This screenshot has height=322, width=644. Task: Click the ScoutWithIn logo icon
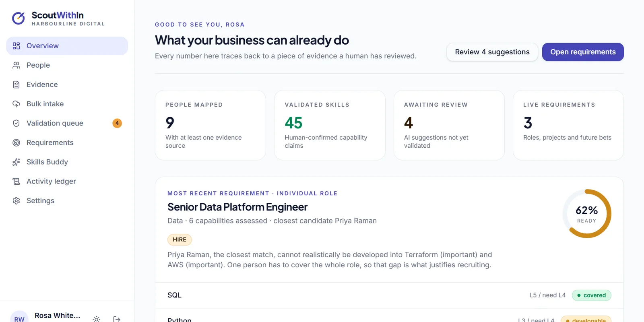[x=19, y=18]
